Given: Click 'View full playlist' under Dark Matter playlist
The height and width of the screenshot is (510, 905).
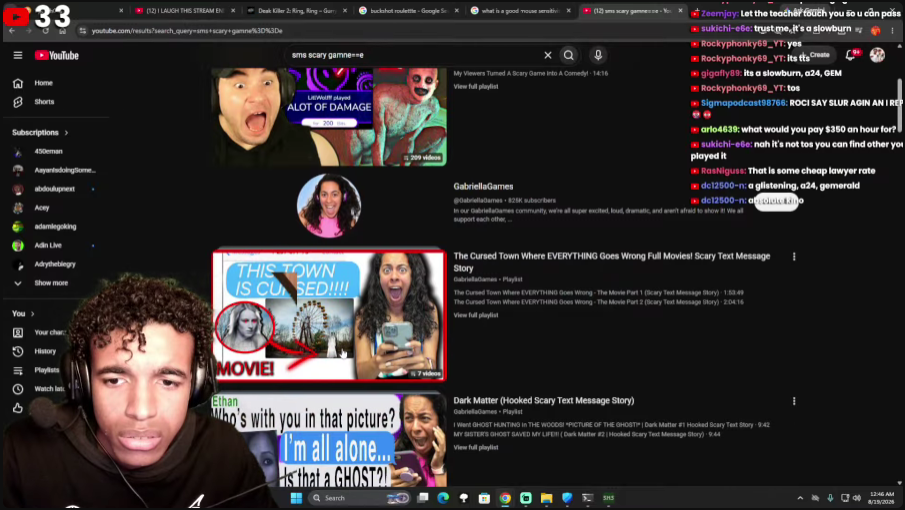Looking at the screenshot, I should point(476,448).
